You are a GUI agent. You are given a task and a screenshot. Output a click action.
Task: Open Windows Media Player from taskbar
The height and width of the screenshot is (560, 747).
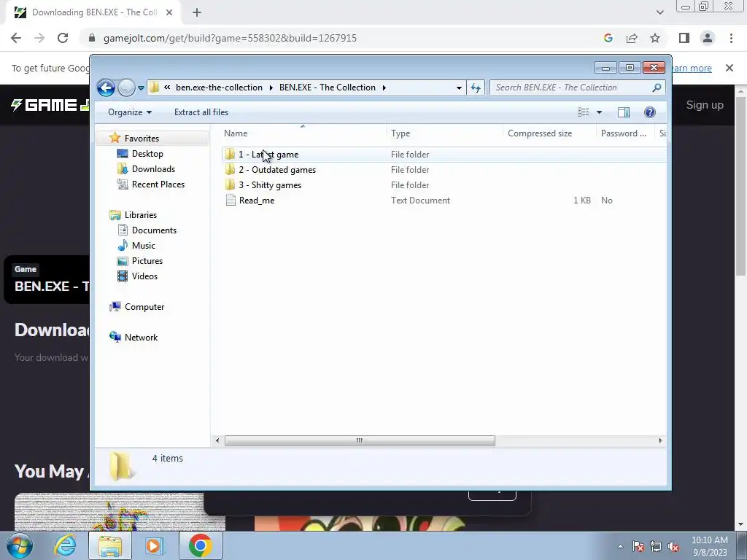point(155,545)
